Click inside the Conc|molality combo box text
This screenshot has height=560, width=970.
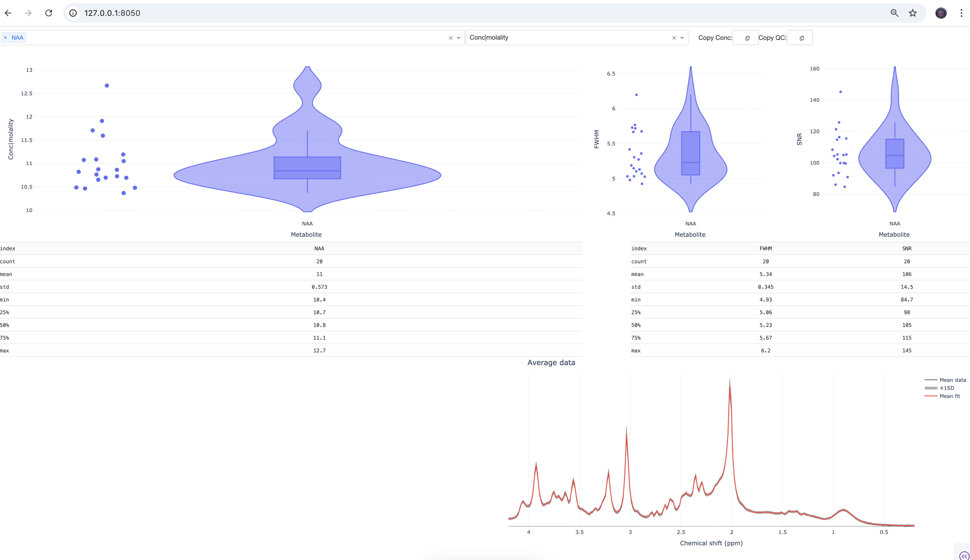488,38
